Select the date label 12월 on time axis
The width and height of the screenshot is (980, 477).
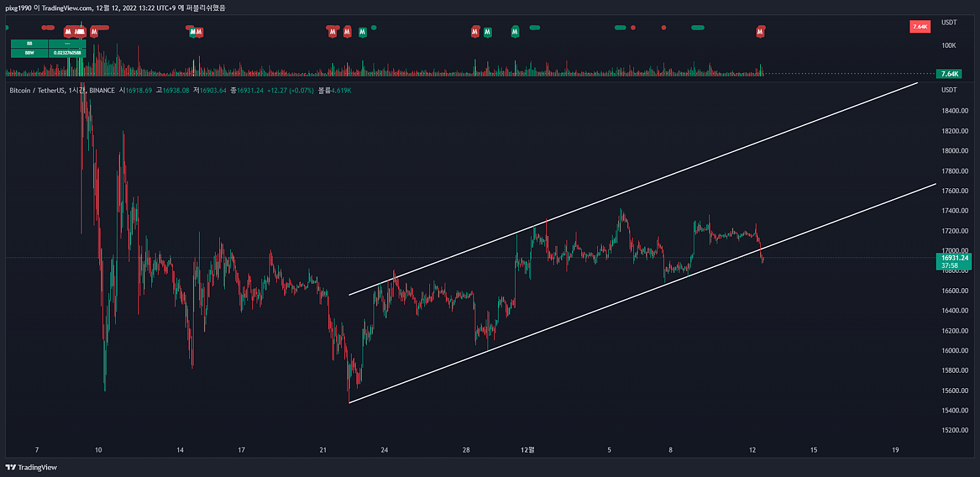527,450
